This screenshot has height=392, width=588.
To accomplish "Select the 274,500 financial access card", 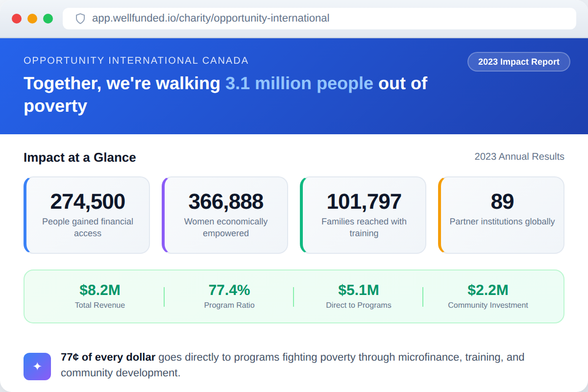I will tap(87, 215).
